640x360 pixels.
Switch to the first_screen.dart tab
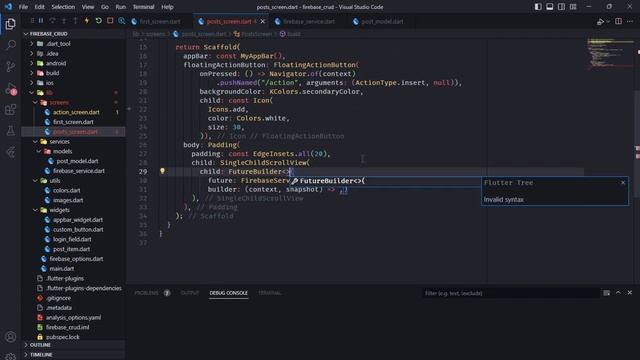click(x=159, y=21)
